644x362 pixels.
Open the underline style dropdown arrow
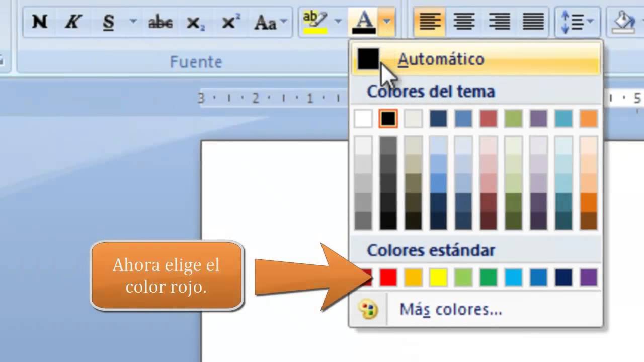click(x=133, y=22)
